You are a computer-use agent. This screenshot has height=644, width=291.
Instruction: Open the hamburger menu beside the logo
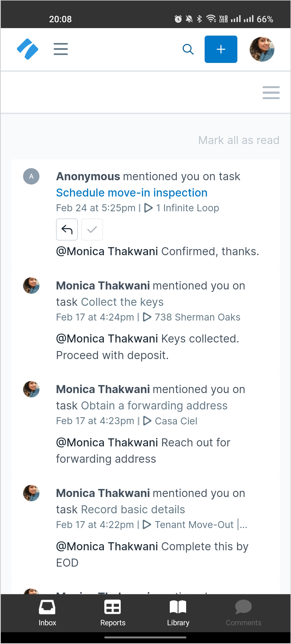61,49
